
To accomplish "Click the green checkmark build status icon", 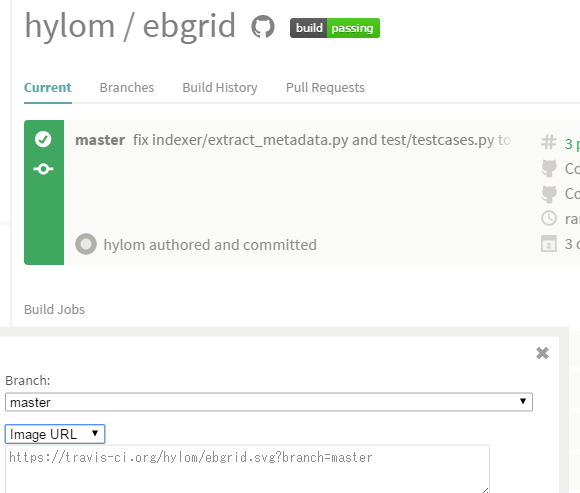I will [43, 139].
